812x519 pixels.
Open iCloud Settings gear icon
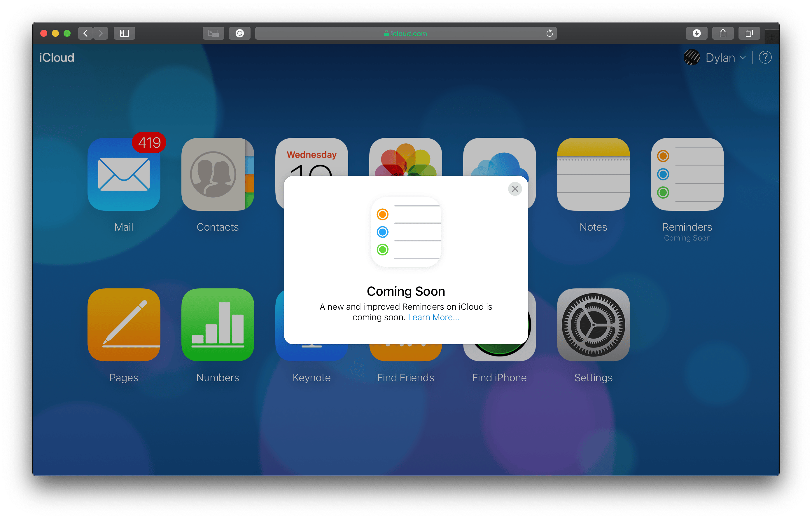593,325
